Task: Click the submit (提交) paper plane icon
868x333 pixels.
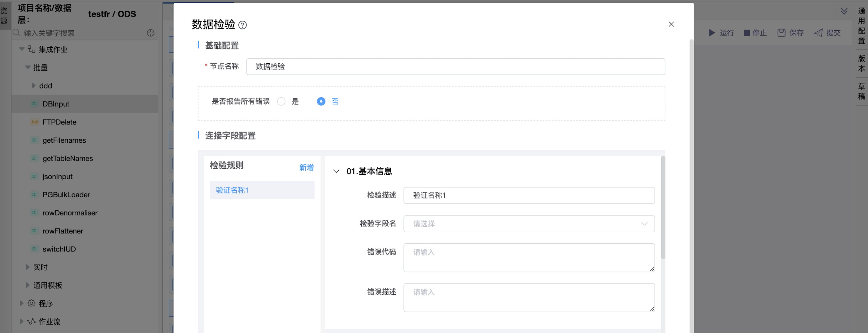Action: click(818, 33)
